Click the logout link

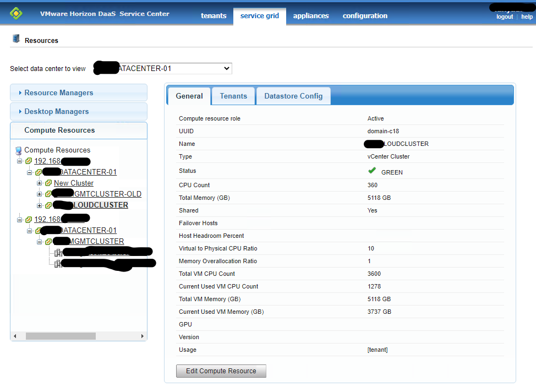[x=505, y=17]
